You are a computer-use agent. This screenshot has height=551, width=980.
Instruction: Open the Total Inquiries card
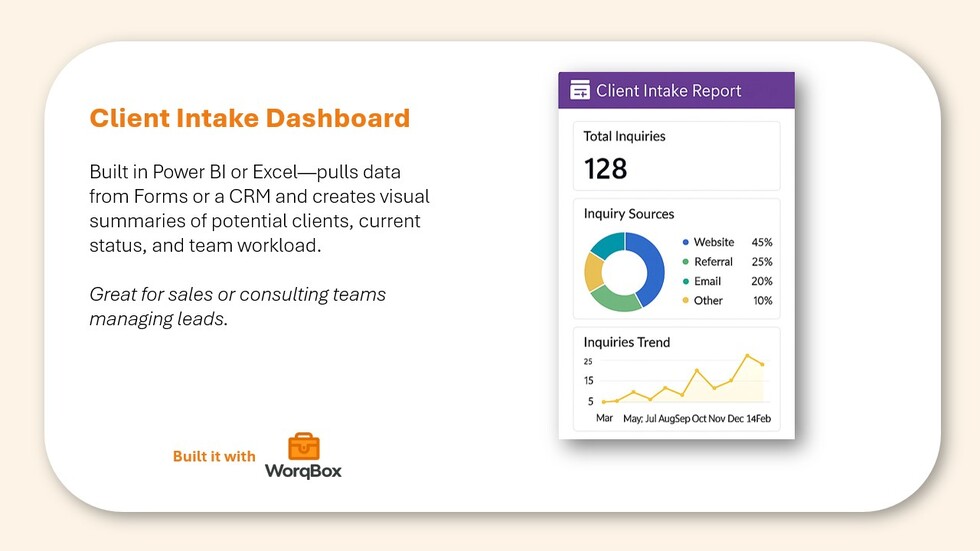click(676, 155)
